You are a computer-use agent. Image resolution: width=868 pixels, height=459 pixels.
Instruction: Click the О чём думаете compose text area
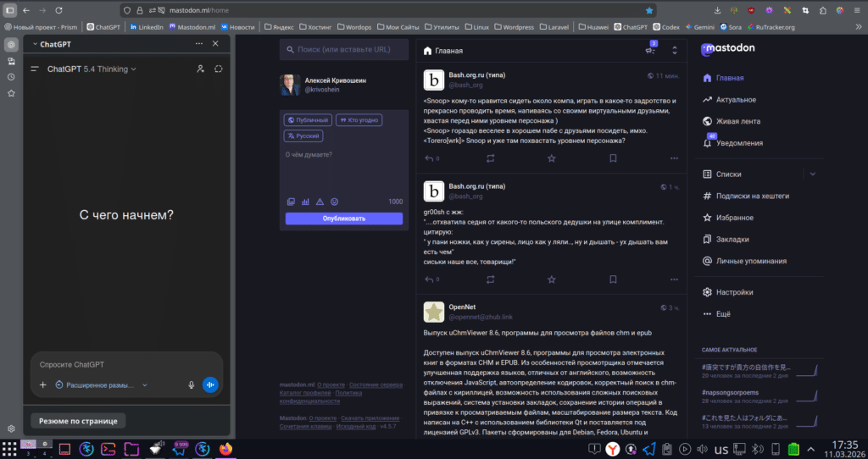[344, 171]
